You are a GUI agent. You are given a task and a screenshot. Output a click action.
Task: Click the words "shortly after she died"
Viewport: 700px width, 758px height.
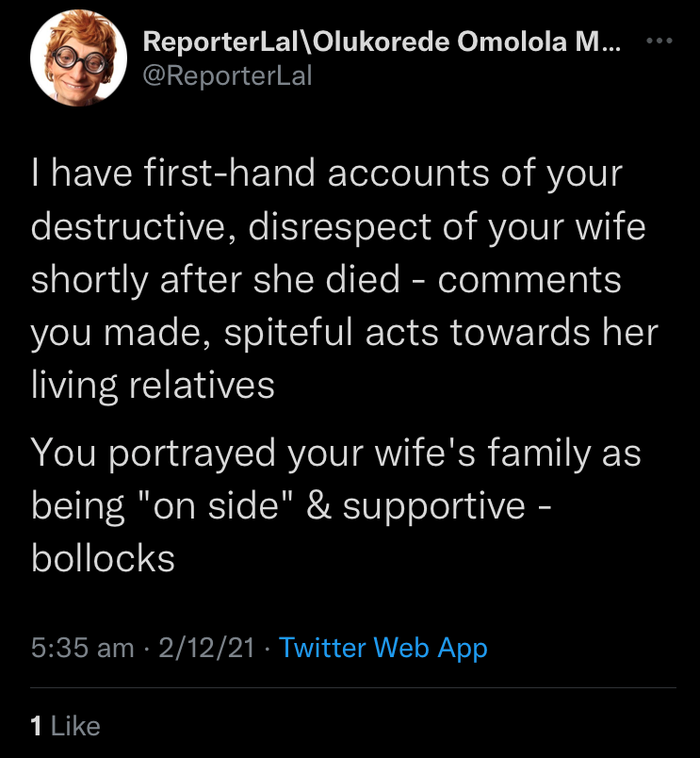(x=217, y=281)
